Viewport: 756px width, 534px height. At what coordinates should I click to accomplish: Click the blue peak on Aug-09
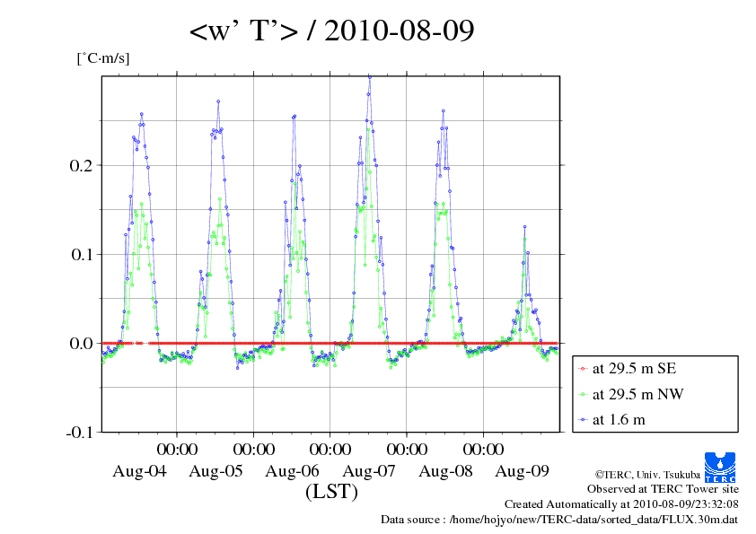(524, 226)
